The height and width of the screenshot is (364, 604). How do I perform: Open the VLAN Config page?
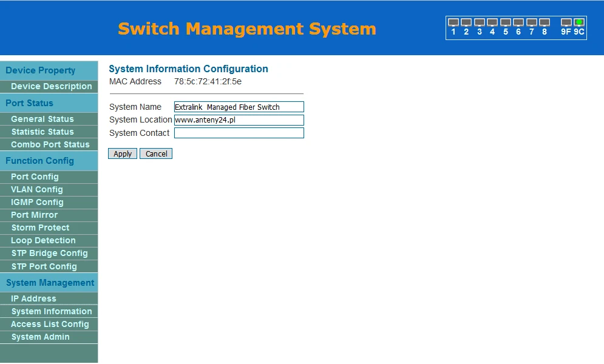pos(36,189)
